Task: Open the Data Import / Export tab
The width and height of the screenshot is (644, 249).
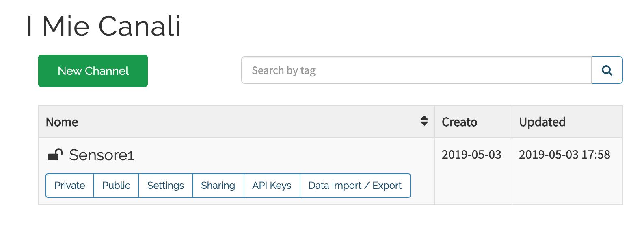Action: tap(355, 186)
